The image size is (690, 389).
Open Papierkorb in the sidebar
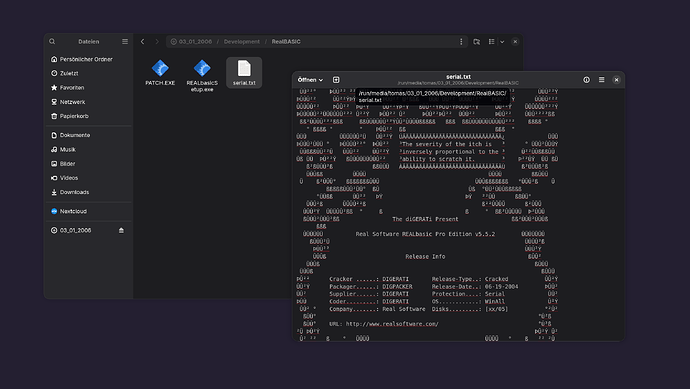pyautogui.click(x=88, y=116)
